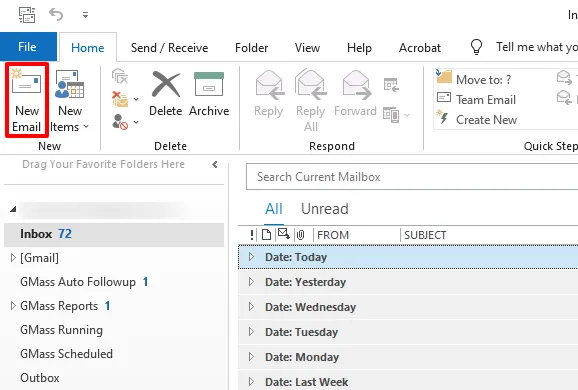Select the Team Email quick step

point(476,99)
